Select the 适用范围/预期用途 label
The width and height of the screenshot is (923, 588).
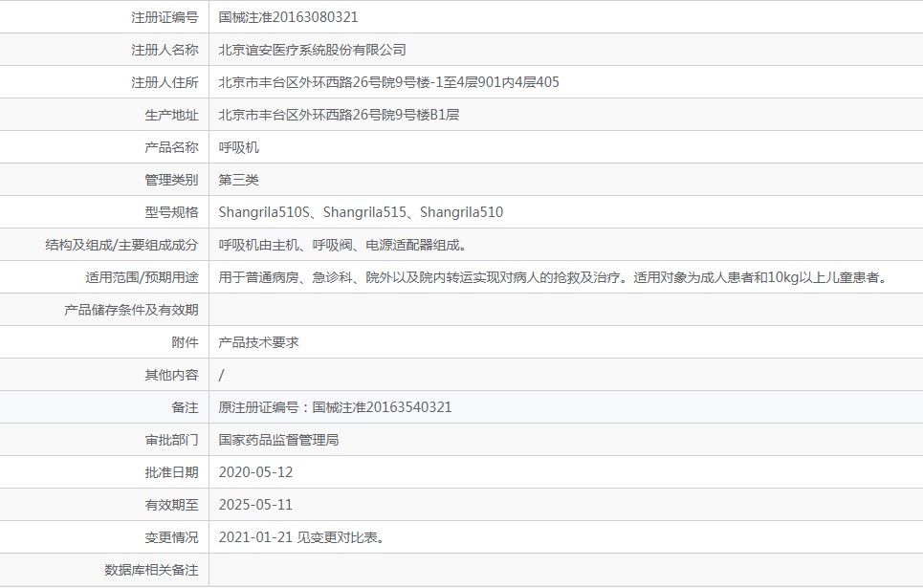pyautogui.click(x=142, y=277)
